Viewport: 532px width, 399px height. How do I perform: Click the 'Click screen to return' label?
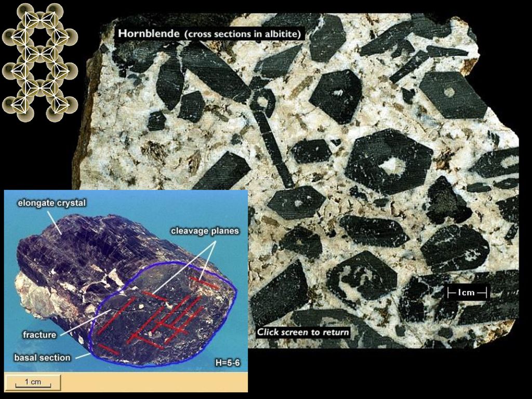pos(303,332)
